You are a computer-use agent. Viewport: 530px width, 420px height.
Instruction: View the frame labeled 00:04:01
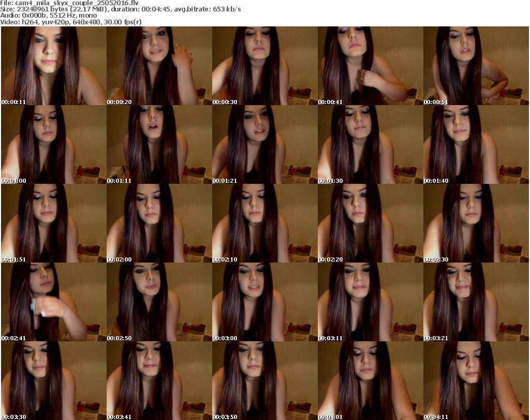point(370,381)
